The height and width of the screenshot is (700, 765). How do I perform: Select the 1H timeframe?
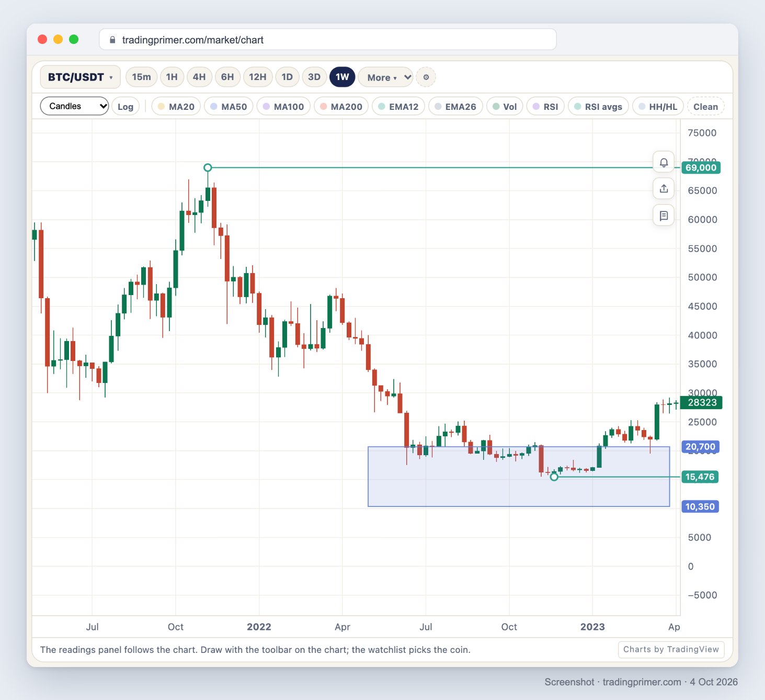[x=172, y=77]
